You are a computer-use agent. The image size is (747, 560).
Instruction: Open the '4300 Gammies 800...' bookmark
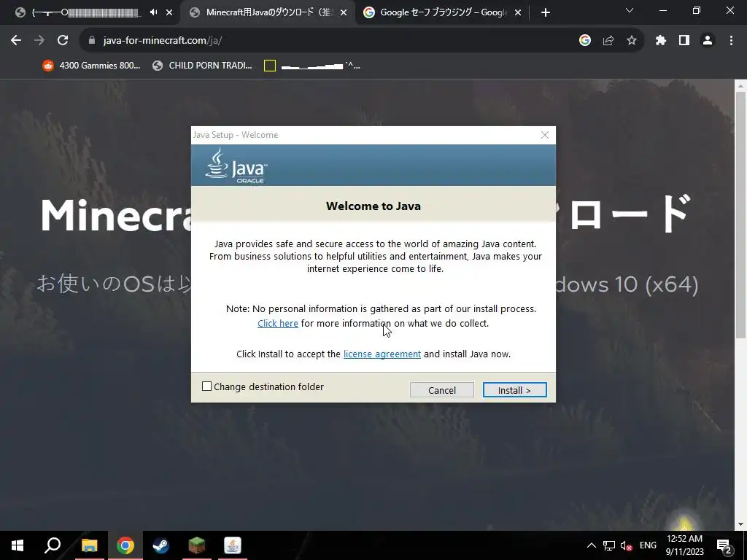[x=91, y=66]
